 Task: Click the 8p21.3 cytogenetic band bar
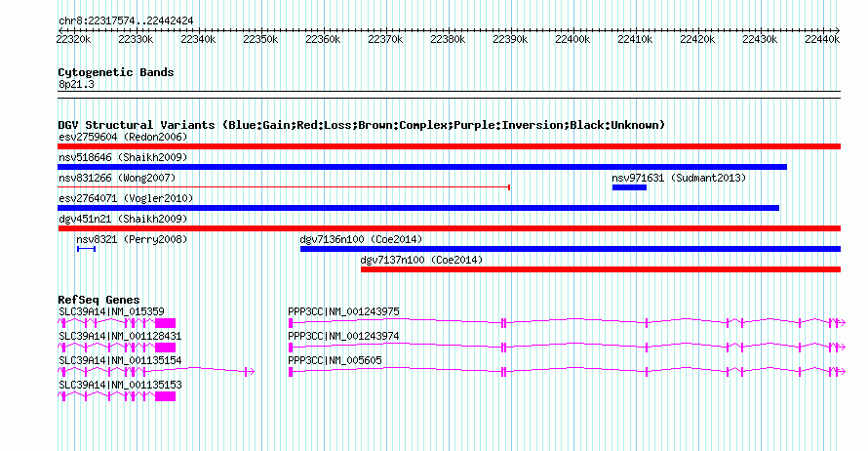click(x=449, y=95)
